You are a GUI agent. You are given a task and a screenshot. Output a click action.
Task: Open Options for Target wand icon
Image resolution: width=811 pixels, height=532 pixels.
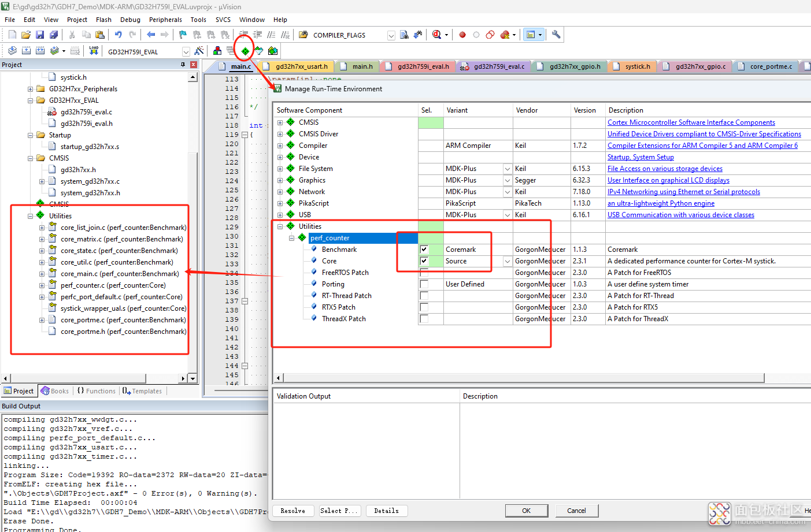199,51
